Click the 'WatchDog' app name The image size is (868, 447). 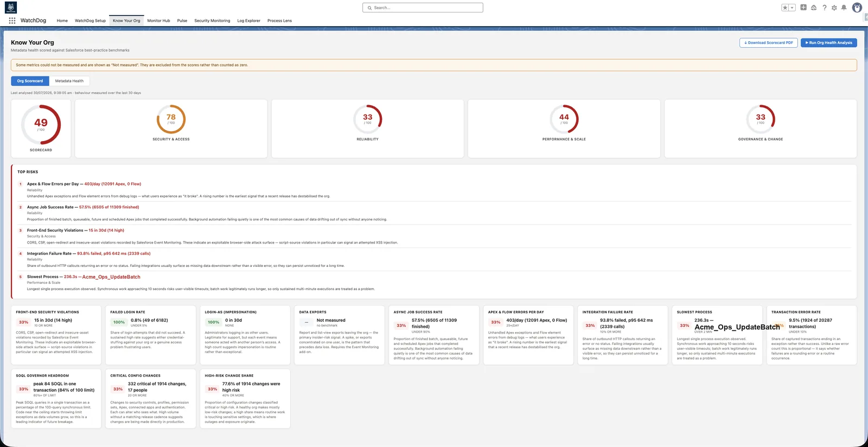(33, 21)
